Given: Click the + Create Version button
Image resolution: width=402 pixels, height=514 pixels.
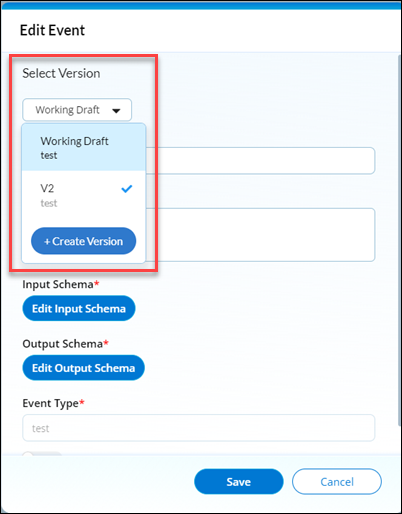Looking at the screenshot, I should click(x=83, y=241).
